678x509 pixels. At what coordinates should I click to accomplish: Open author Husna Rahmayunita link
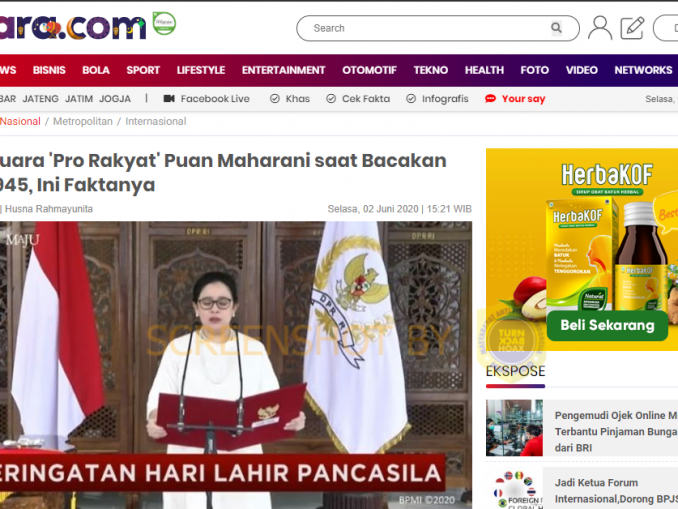point(48,209)
